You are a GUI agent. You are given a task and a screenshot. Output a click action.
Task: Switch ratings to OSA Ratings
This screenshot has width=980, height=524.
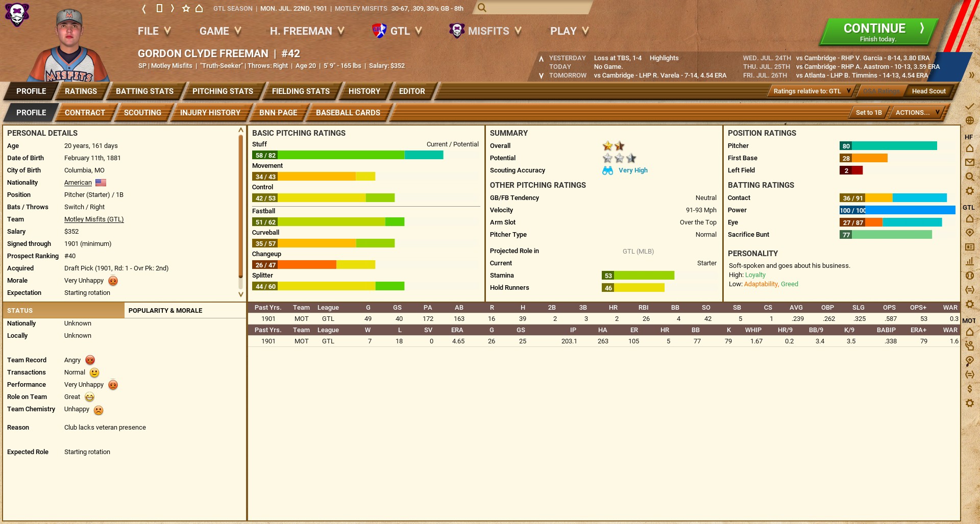[x=881, y=91]
